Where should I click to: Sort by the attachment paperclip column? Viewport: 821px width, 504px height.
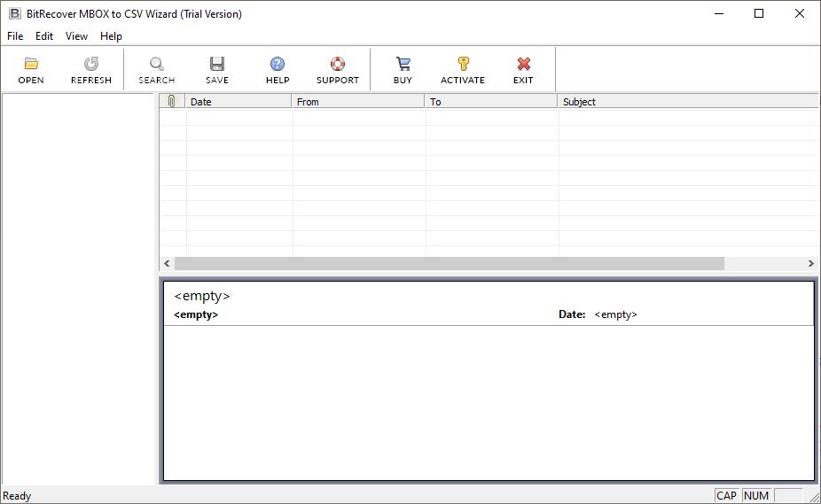[172, 102]
